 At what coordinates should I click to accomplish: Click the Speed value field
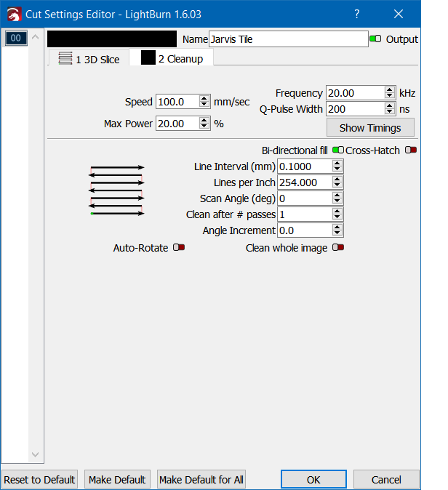pos(177,102)
